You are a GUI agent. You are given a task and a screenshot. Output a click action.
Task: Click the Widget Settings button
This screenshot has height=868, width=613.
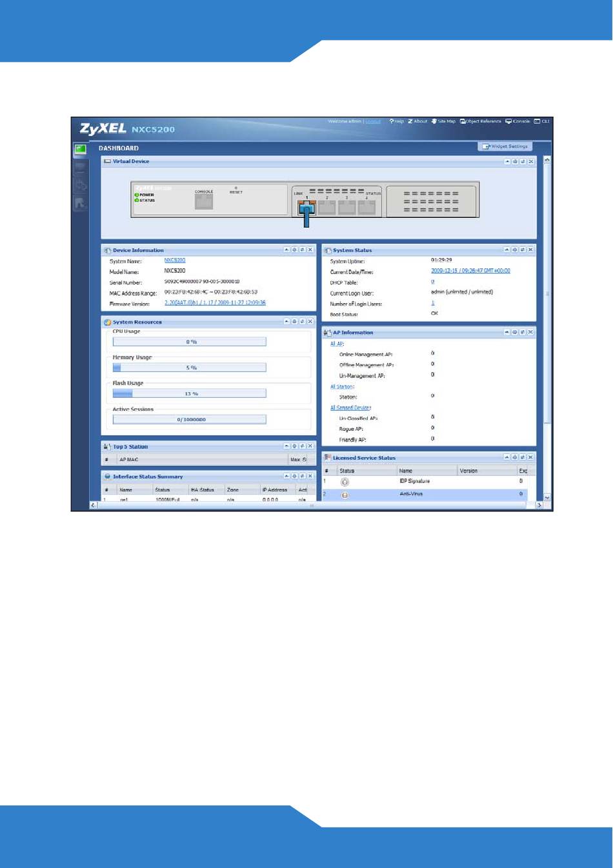505,146
